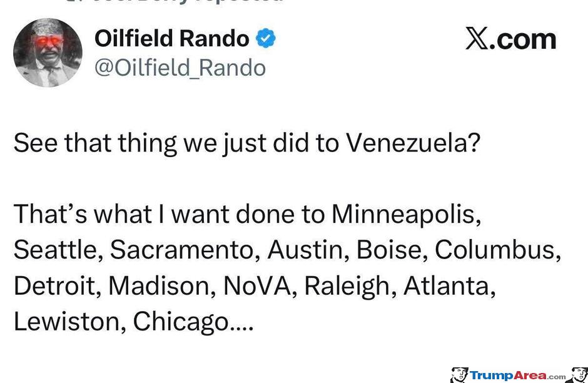
Task: Select the word "Detroit" in the tweet
Action: point(56,285)
